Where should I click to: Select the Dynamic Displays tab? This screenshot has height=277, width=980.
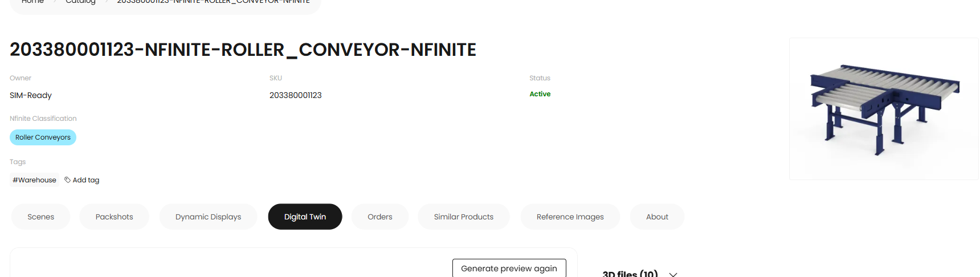[209, 217]
